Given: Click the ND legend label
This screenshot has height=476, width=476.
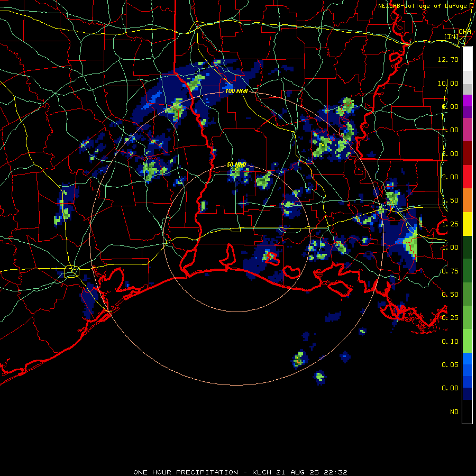Looking at the screenshot, I should coord(454,412).
